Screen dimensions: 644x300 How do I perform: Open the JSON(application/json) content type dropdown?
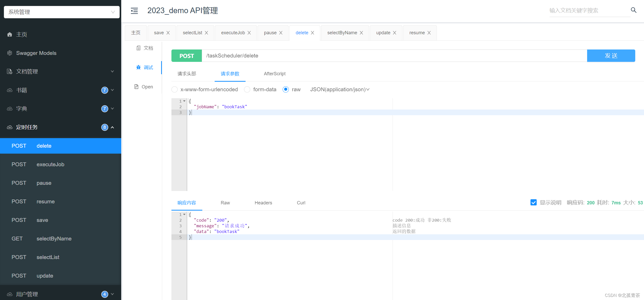click(x=340, y=89)
